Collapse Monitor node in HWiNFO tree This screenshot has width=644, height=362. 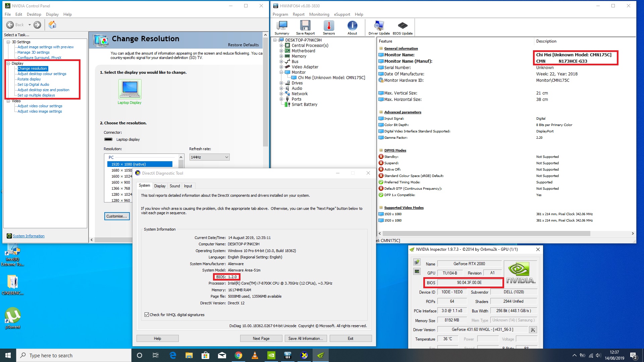point(281,72)
